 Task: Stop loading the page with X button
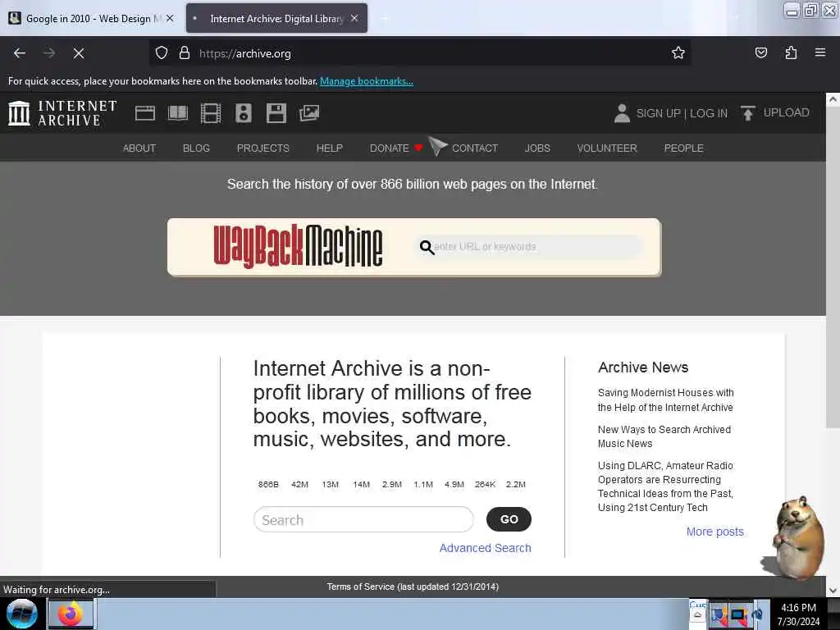pos(79,53)
